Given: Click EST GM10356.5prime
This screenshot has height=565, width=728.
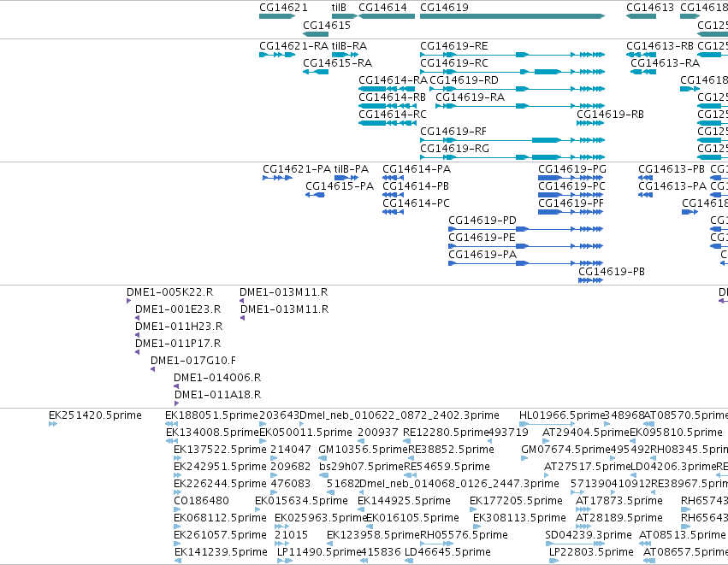Looking at the screenshot, I should 323,458.
